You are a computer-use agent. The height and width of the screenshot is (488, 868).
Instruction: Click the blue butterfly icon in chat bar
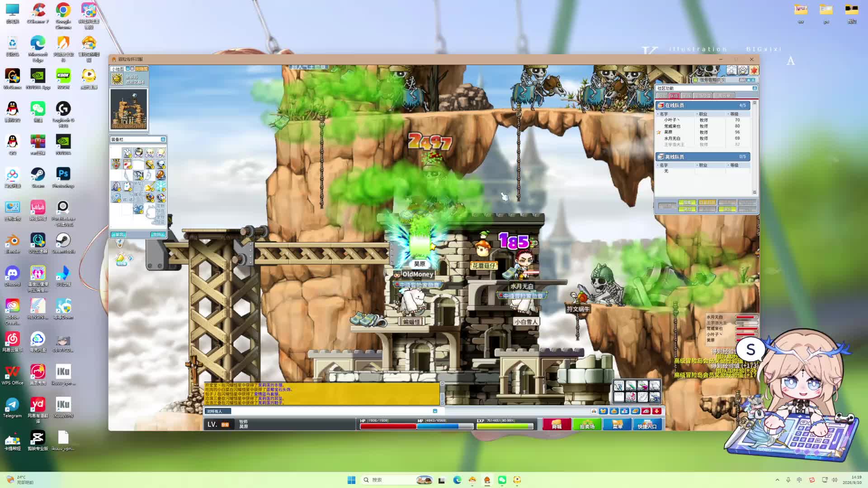(603, 411)
